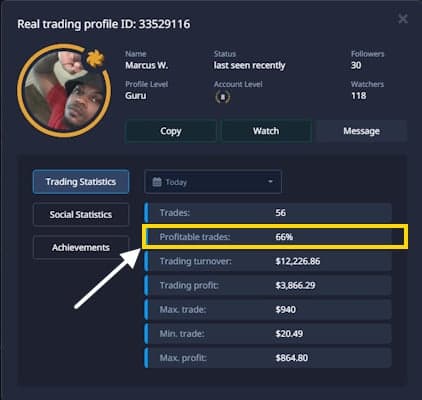The height and width of the screenshot is (400, 422).
Task: Click the orange badge on the avatar
Action: (x=95, y=59)
